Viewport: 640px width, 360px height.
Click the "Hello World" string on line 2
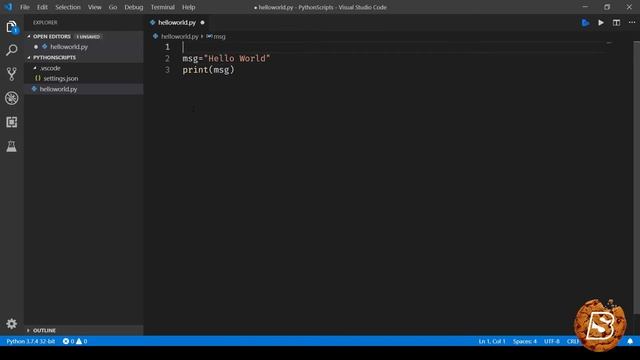tap(237, 58)
